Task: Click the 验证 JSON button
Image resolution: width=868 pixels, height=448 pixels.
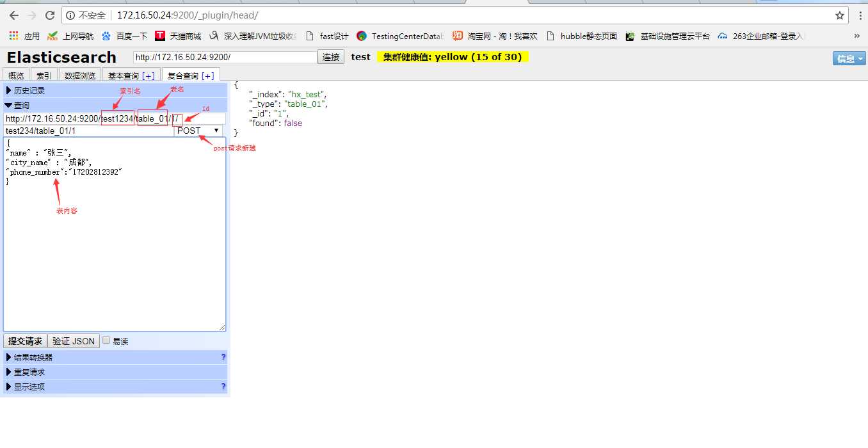Action: [x=74, y=341]
